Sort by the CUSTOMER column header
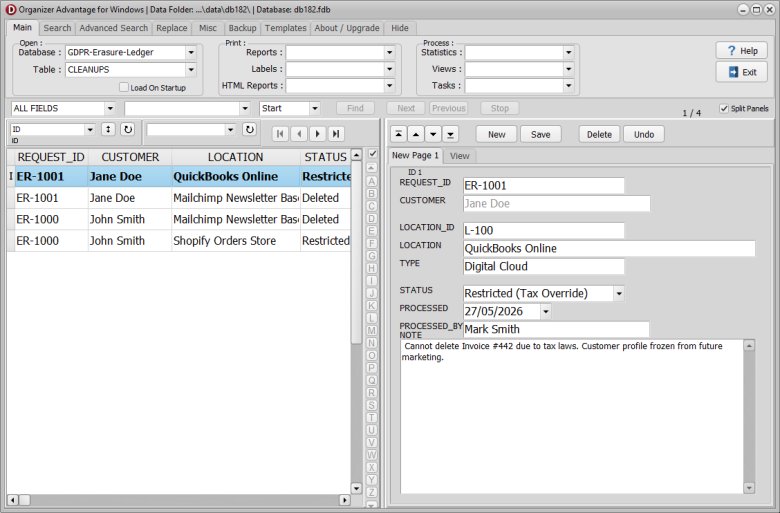 [130, 157]
